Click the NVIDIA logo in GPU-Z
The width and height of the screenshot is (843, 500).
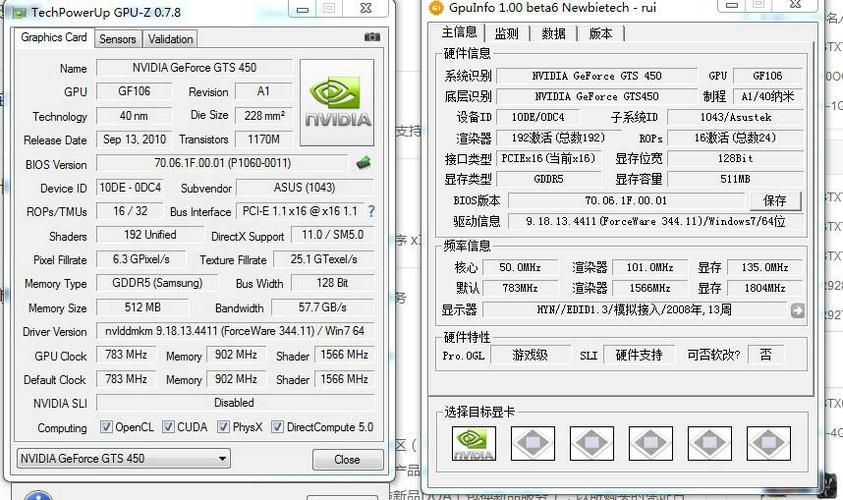[337, 102]
